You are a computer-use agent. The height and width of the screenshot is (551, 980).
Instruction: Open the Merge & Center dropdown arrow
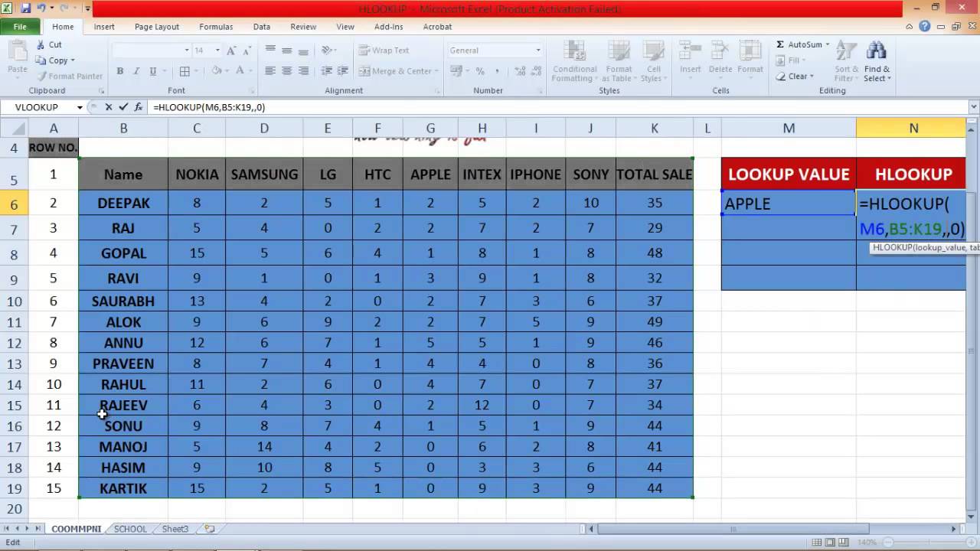click(436, 71)
